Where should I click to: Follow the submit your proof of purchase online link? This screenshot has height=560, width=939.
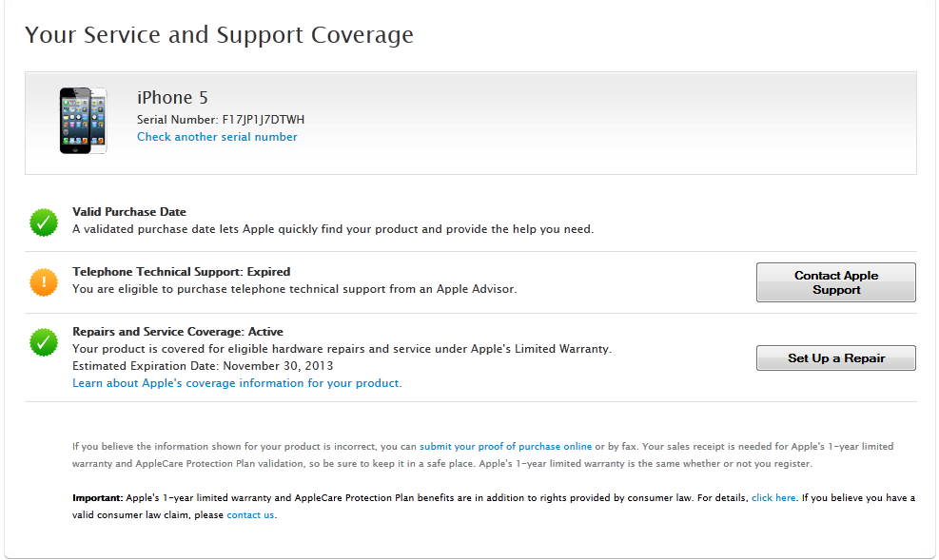tap(505, 446)
